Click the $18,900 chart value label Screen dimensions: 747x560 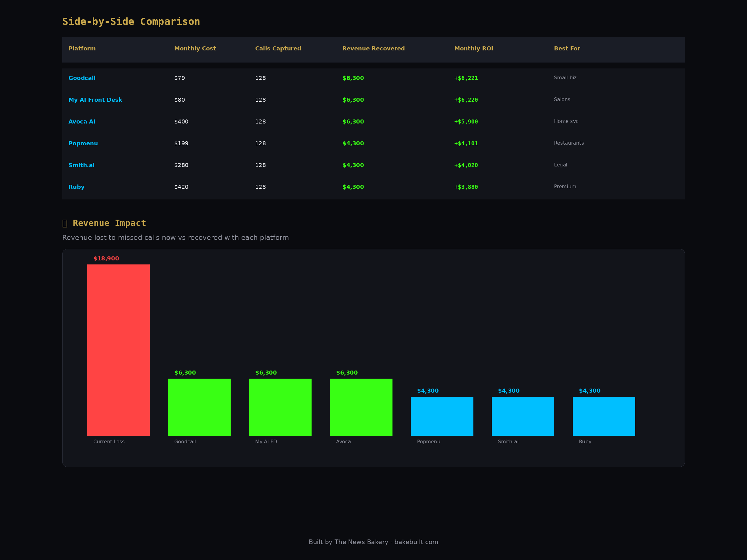[x=106, y=259]
